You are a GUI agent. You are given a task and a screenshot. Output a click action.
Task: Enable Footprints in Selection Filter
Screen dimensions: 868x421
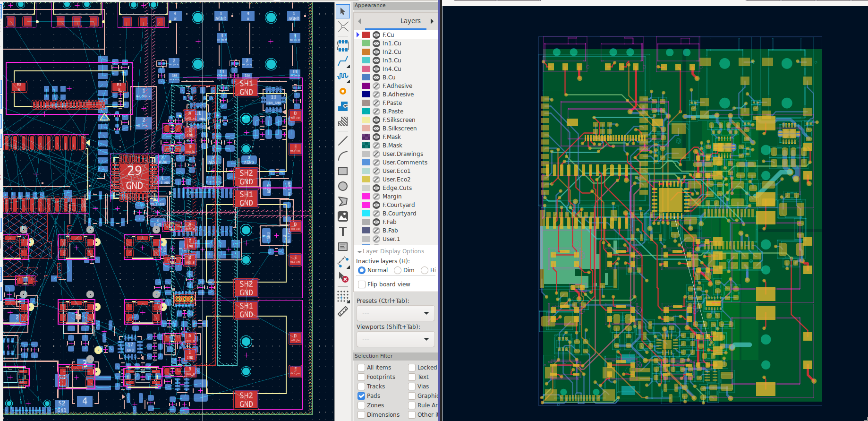361,377
